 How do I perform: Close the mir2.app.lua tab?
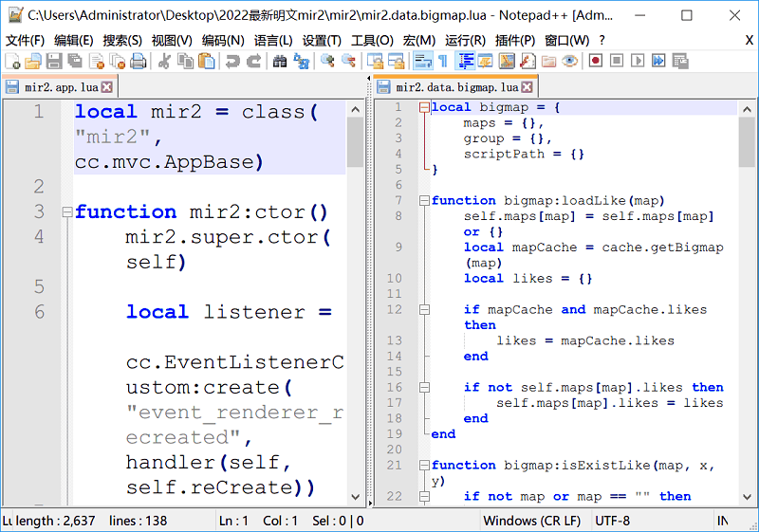point(107,86)
